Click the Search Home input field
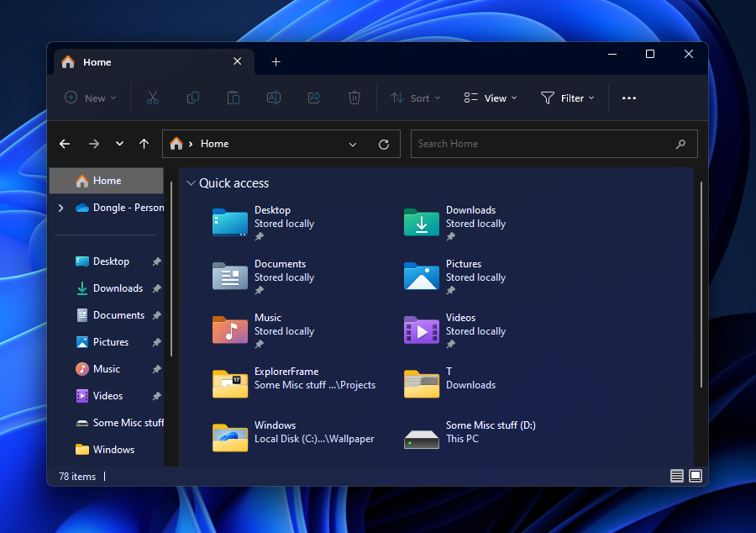 pos(554,144)
